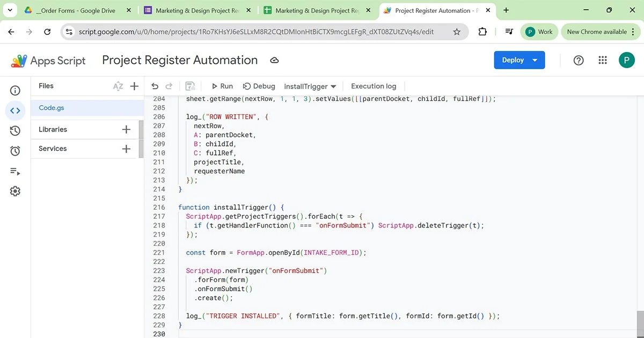The height and width of the screenshot is (338, 644).
Task: Reload the current page
Action: coord(47,32)
